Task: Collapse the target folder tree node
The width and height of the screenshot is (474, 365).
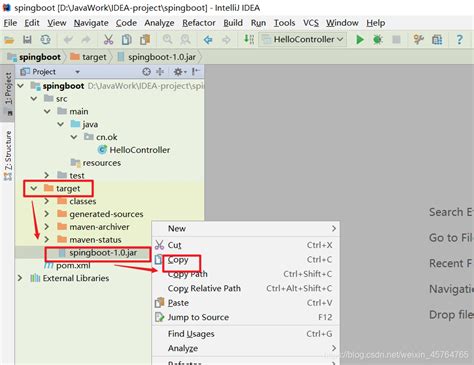Action: click(34, 188)
